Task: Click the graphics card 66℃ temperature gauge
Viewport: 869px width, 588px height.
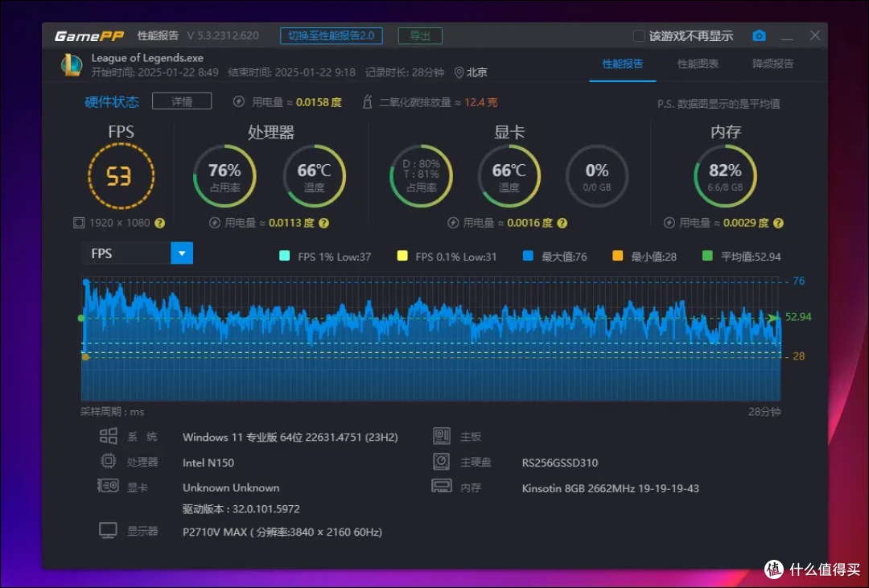Action: pos(509,176)
